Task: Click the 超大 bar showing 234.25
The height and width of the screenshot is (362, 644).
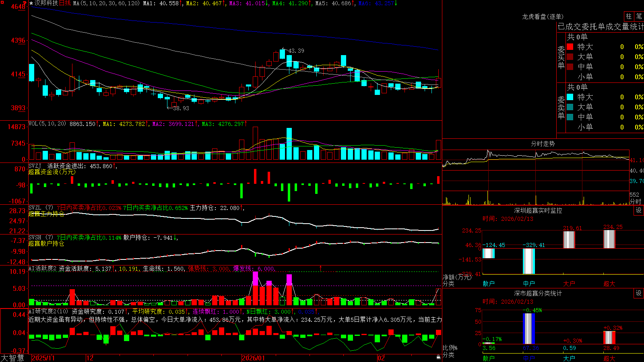Action: pos(609,239)
